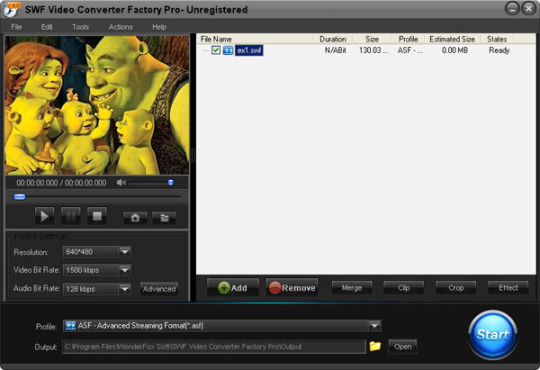Click the Add button

(233, 288)
